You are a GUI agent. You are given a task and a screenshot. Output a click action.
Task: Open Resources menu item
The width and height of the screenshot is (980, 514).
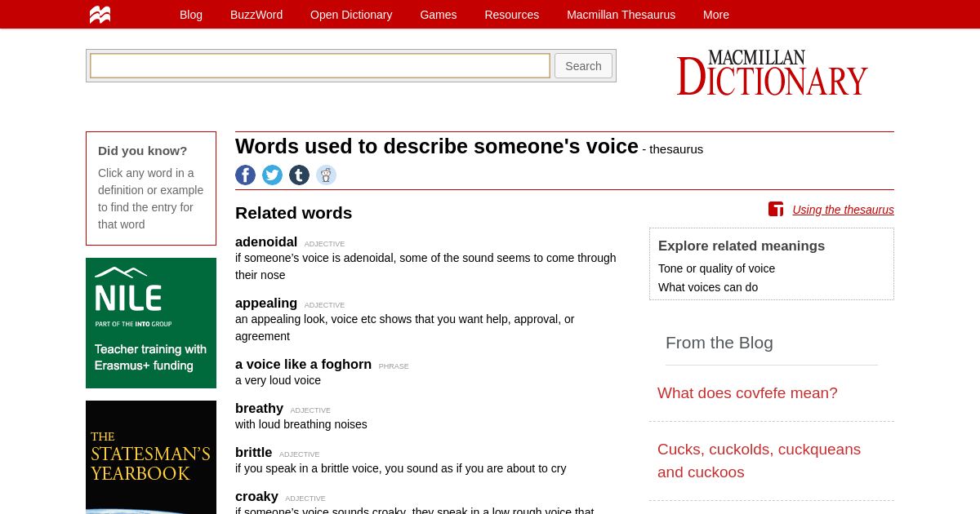pos(512,15)
